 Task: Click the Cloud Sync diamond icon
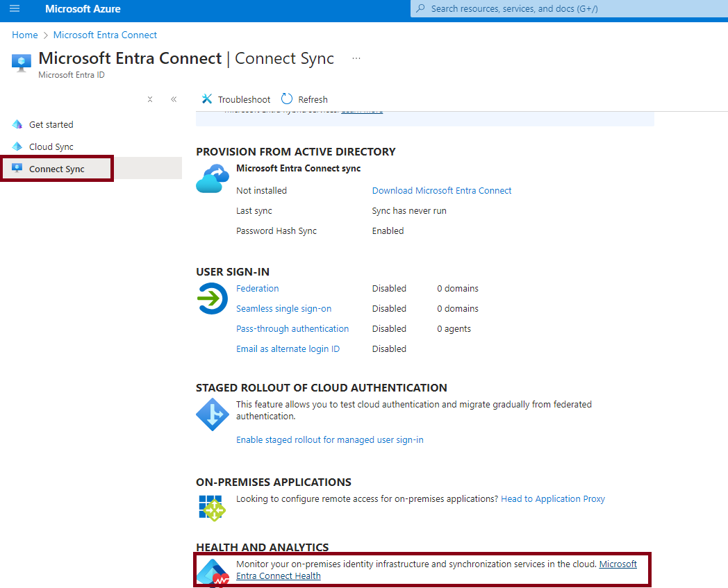(17, 146)
